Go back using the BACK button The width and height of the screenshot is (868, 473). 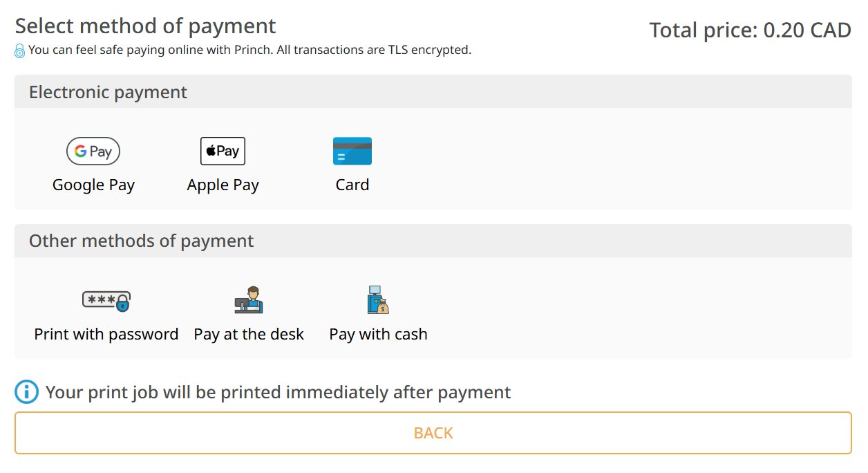(x=433, y=433)
